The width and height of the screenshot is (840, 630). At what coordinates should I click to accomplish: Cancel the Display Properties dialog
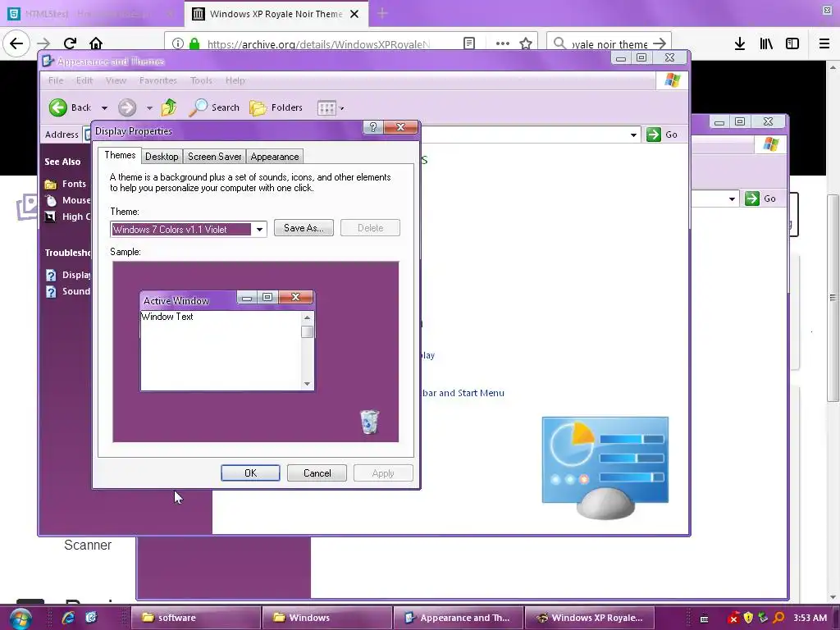[317, 473]
